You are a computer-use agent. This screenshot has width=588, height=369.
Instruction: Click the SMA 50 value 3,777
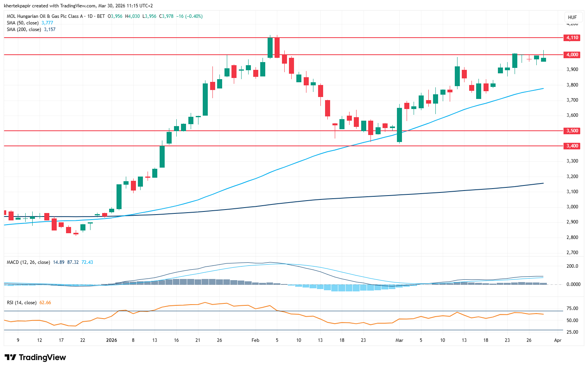[47, 23]
